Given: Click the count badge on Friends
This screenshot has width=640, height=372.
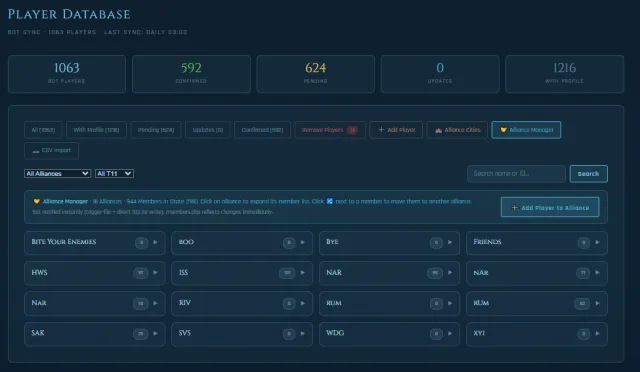Looking at the screenshot, I should pyautogui.click(x=584, y=243).
